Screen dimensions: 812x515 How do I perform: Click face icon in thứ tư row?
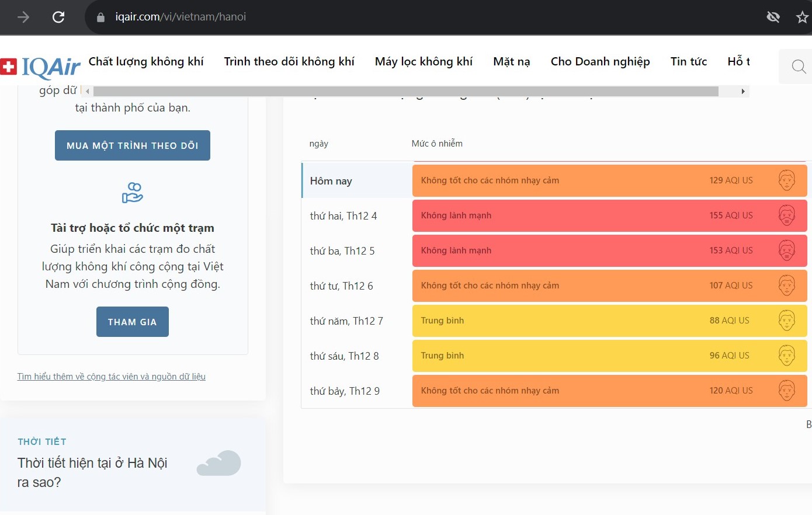click(x=787, y=286)
